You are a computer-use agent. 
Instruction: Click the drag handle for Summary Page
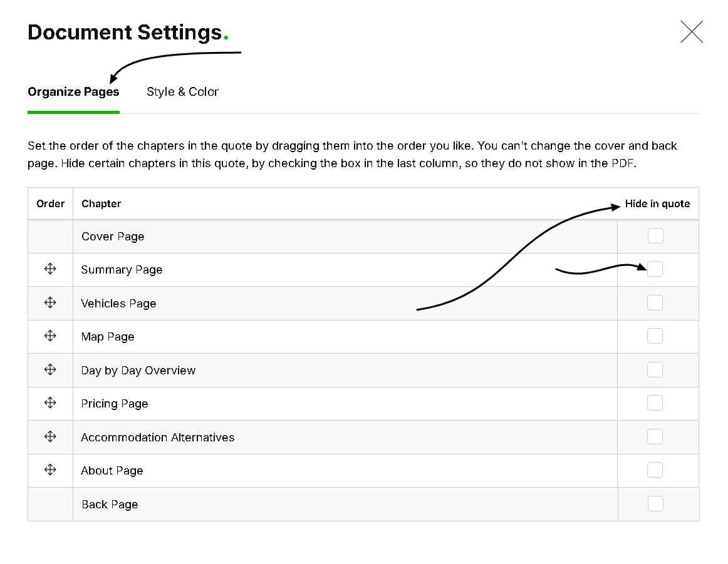coord(50,269)
